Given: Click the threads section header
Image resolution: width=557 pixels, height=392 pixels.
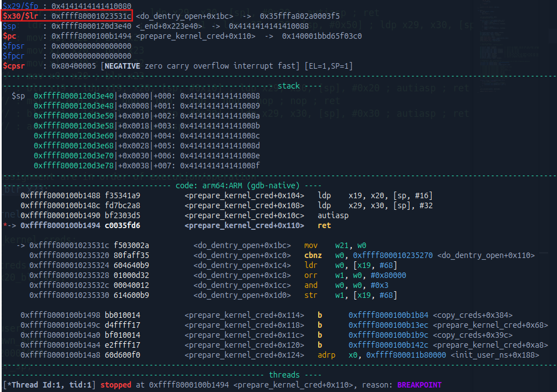Looking at the screenshot, I should 284,375.
